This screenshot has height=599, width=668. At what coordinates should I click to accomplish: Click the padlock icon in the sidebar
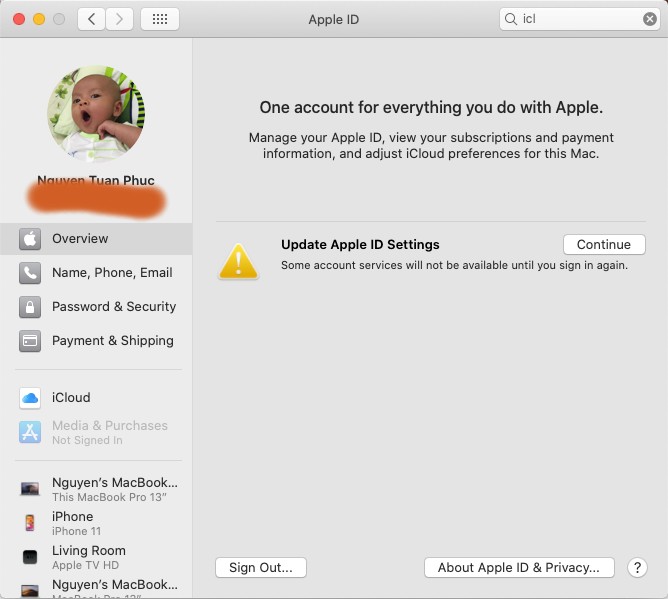30,307
